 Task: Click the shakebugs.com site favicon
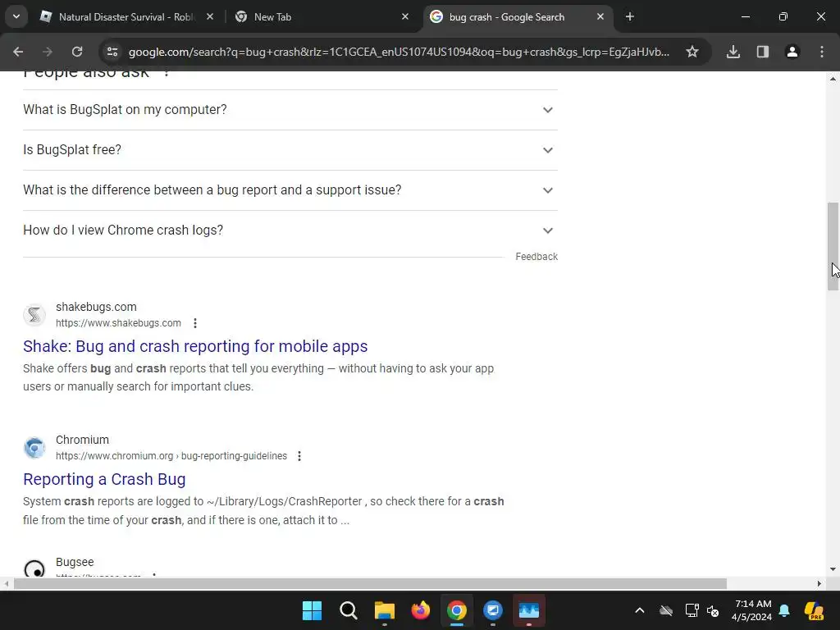point(34,315)
